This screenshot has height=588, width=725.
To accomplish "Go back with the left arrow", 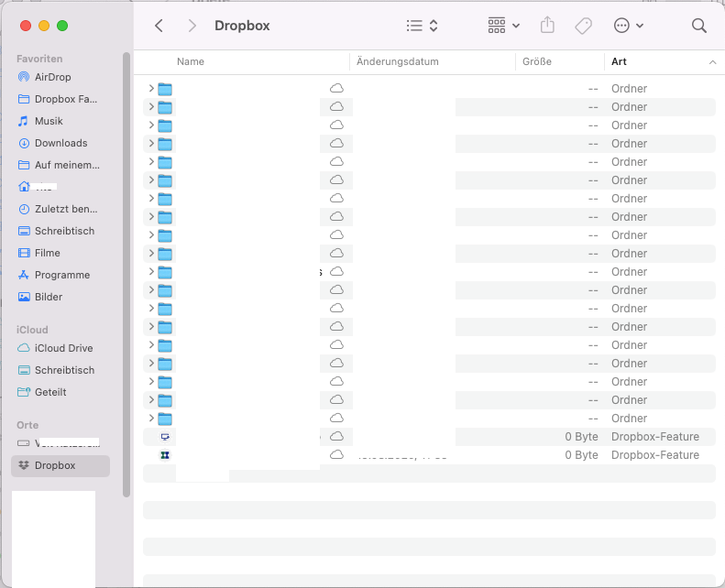I will pyautogui.click(x=159, y=26).
